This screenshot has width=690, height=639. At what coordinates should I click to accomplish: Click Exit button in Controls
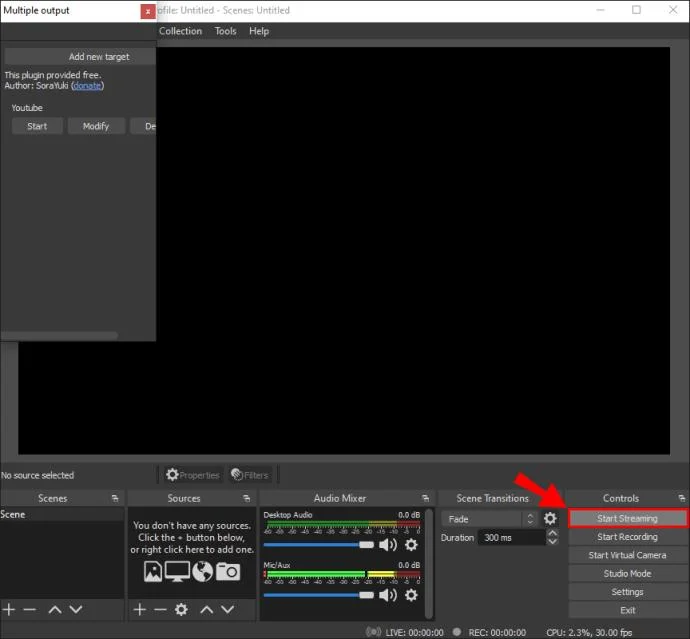pyautogui.click(x=628, y=610)
